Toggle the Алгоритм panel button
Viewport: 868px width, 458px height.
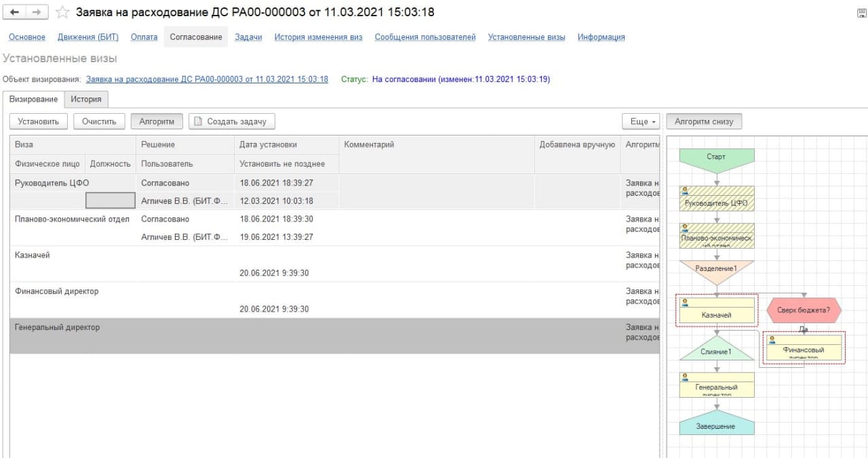(x=157, y=121)
